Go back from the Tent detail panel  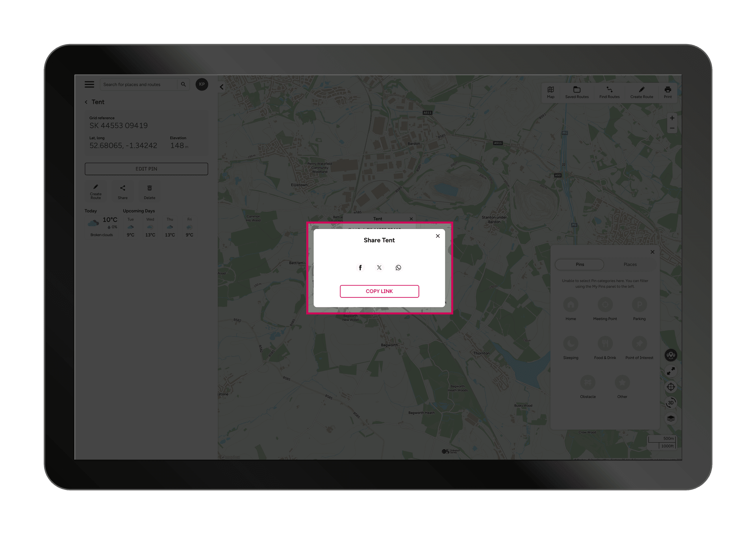[x=86, y=102]
